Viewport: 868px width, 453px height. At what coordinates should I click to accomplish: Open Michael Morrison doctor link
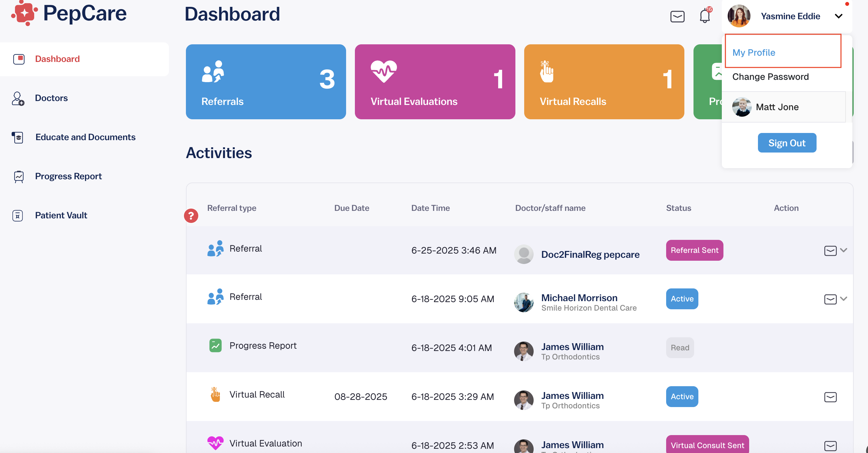pos(579,298)
